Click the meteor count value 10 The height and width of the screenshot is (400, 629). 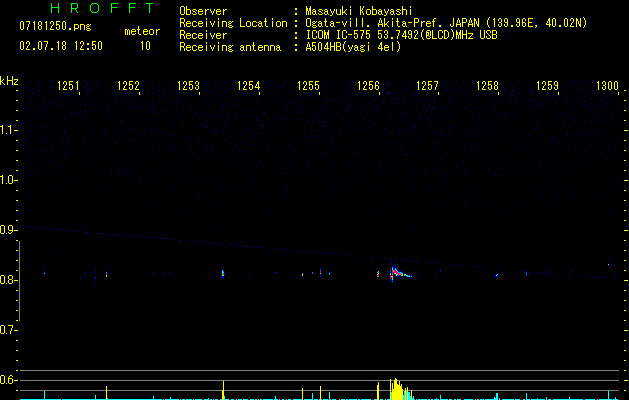click(x=145, y=46)
